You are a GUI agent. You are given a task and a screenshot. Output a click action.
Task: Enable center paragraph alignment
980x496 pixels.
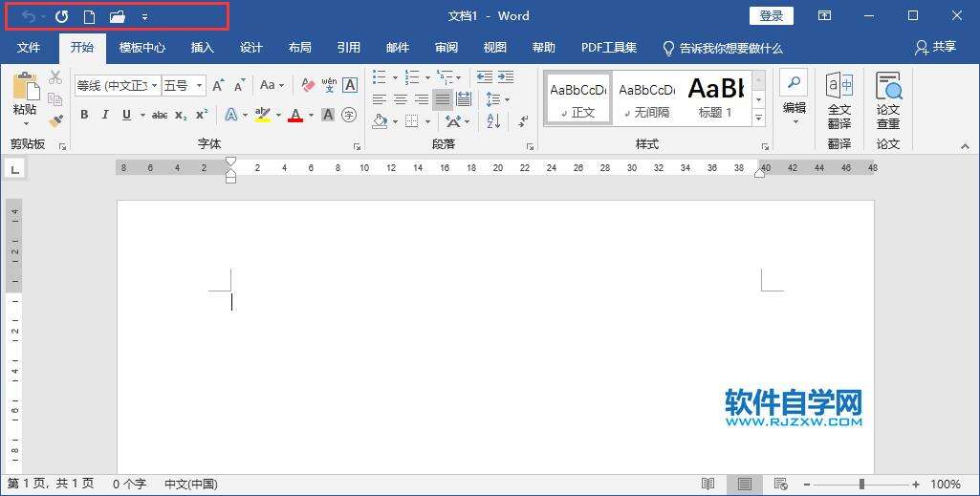401,99
